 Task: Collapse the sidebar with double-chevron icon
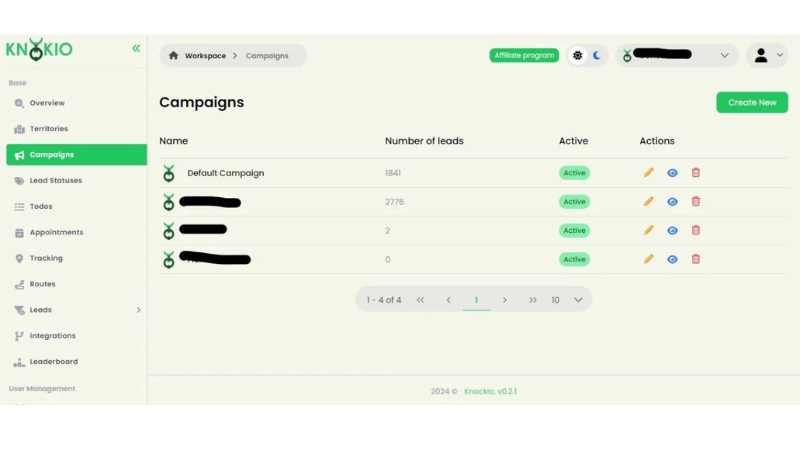pyautogui.click(x=136, y=48)
